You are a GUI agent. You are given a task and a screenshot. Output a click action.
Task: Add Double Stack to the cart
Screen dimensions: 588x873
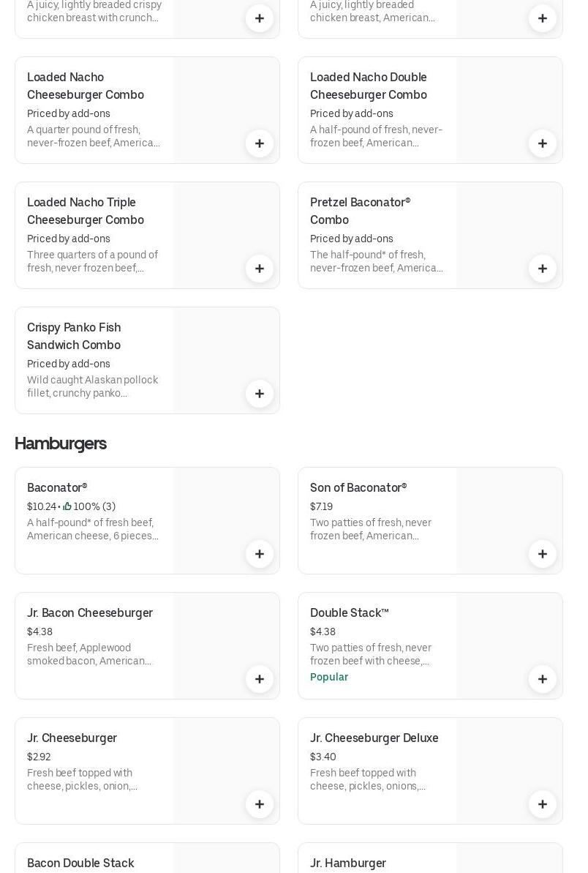pos(543,679)
